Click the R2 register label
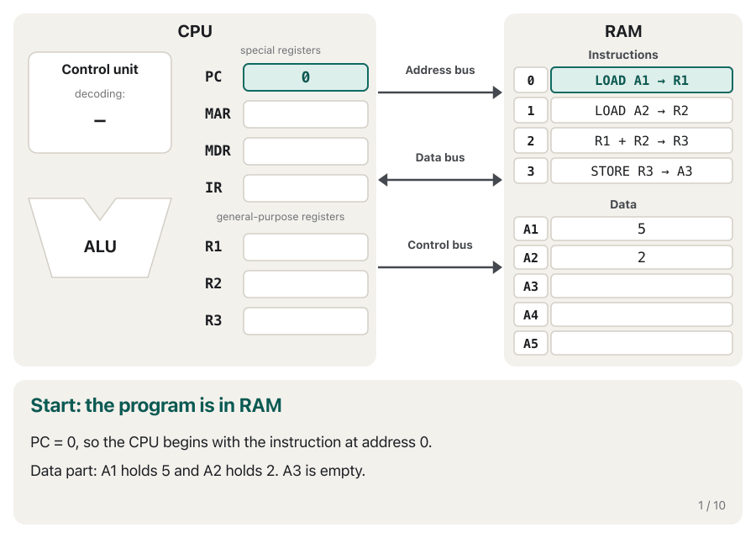The width and height of the screenshot is (756, 538). click(x=213, y=283)
